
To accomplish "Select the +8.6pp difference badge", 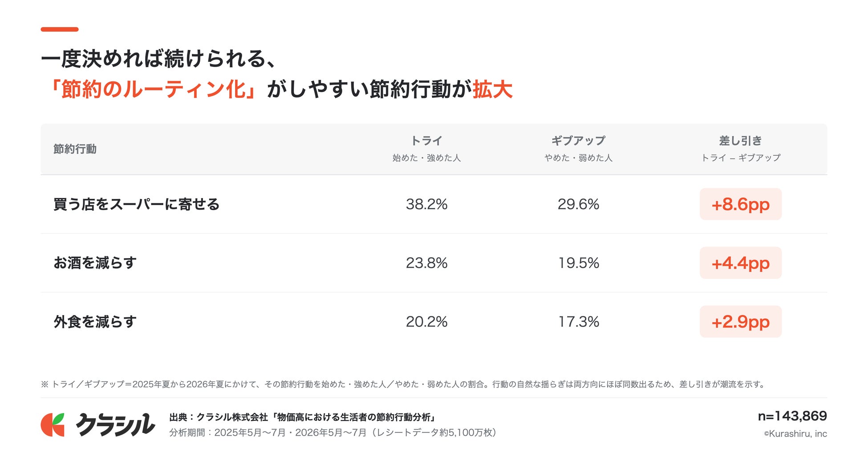I will [x=741, y=204].
